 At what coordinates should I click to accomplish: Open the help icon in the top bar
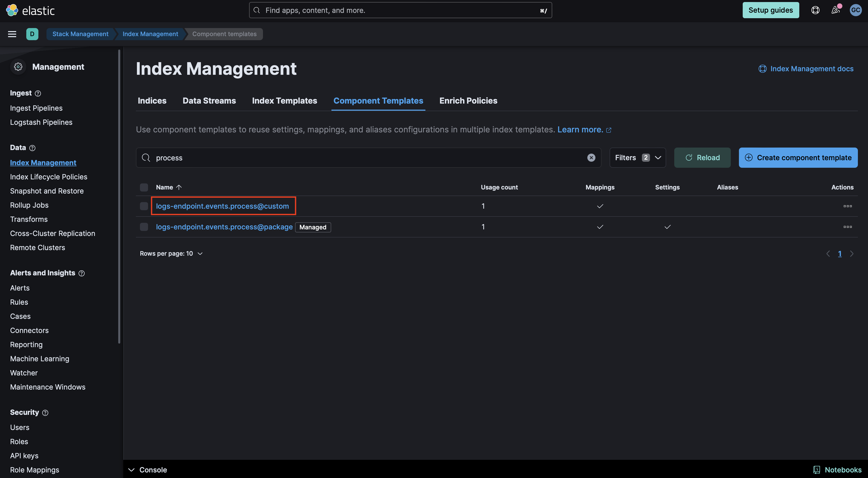[815, 10]
